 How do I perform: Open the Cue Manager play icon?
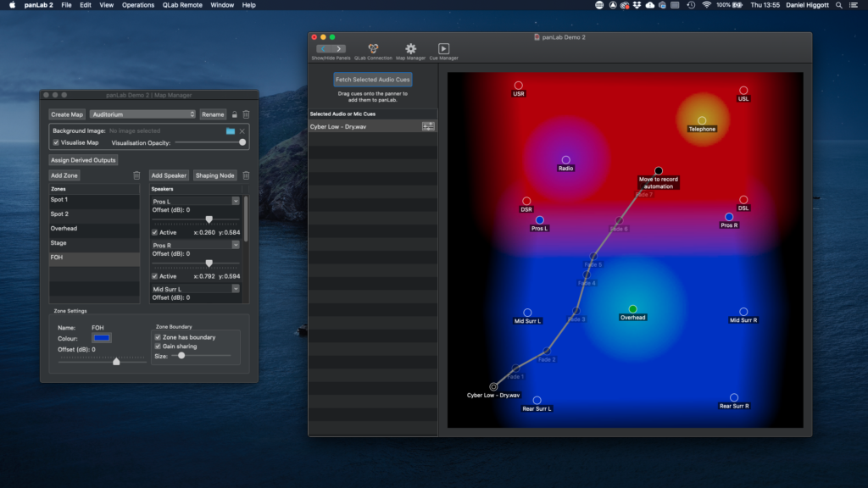click(443, 48)
